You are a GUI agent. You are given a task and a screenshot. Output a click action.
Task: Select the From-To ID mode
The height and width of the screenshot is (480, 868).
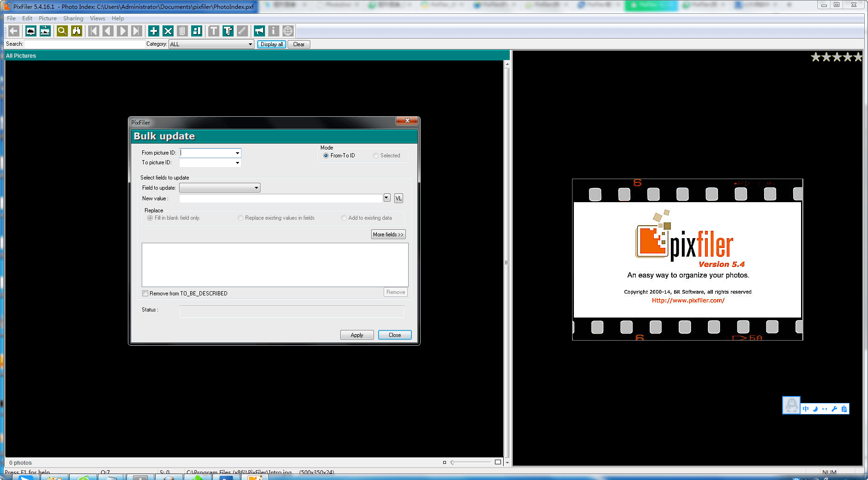(x=326, y=156)
